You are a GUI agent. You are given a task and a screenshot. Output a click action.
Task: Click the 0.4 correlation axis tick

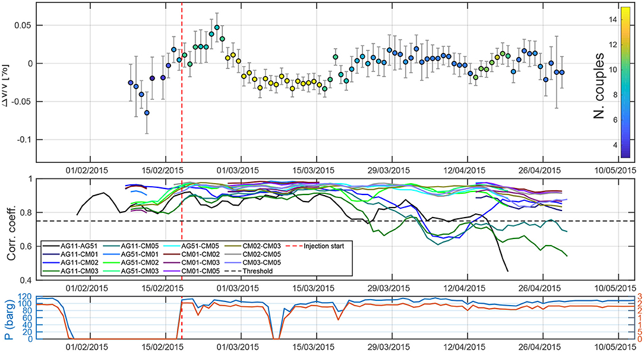27,281
